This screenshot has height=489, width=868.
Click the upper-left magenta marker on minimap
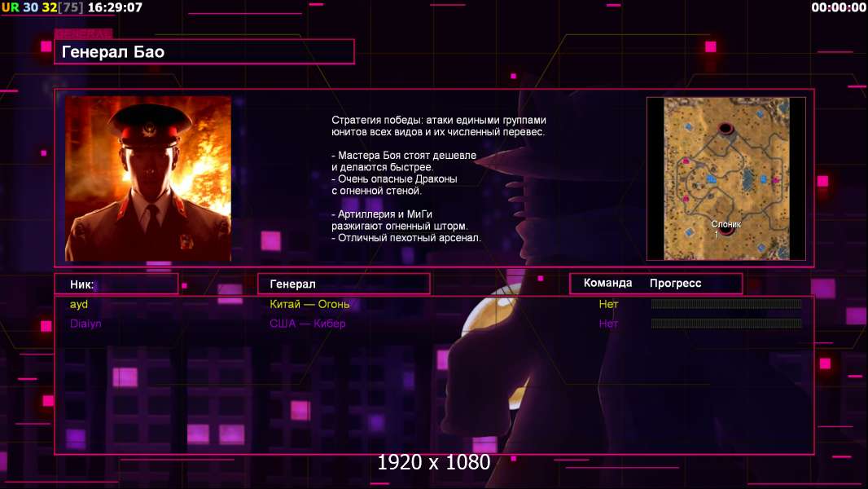point(686,161)
